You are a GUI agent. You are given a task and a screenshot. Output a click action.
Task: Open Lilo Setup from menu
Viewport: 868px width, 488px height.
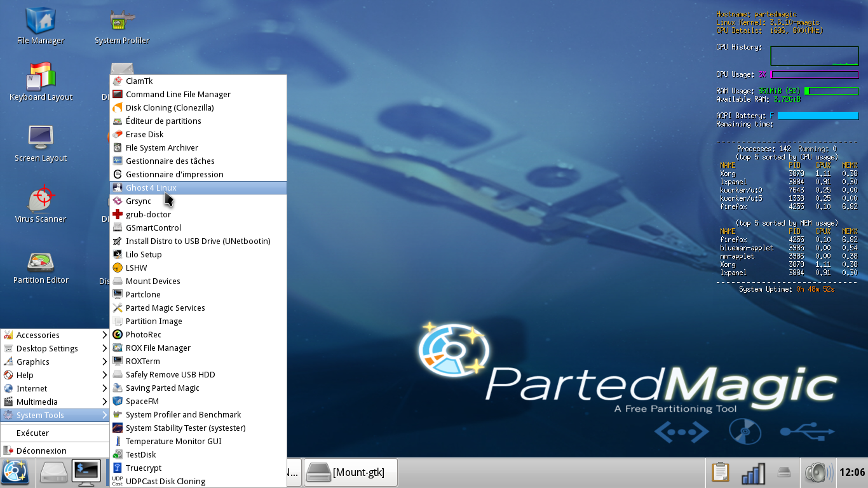(198, 254)
